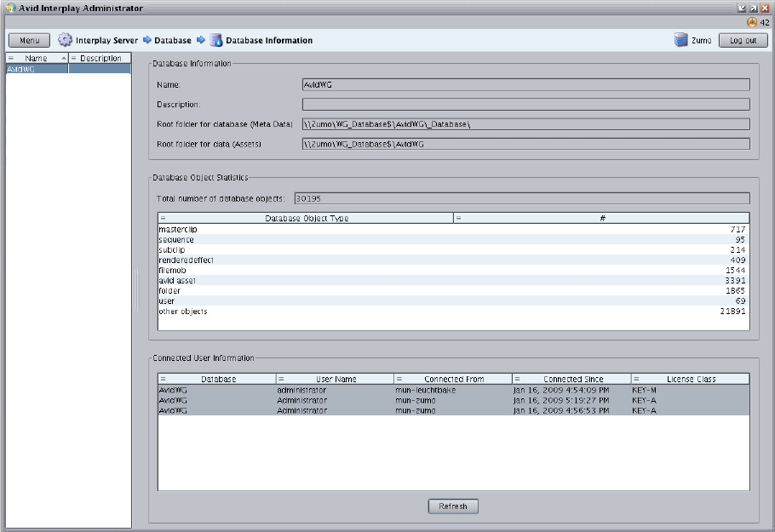Sort connected users by User Name column
The height and width of the screenshot is (532, 775).
(x=335, y=379)
